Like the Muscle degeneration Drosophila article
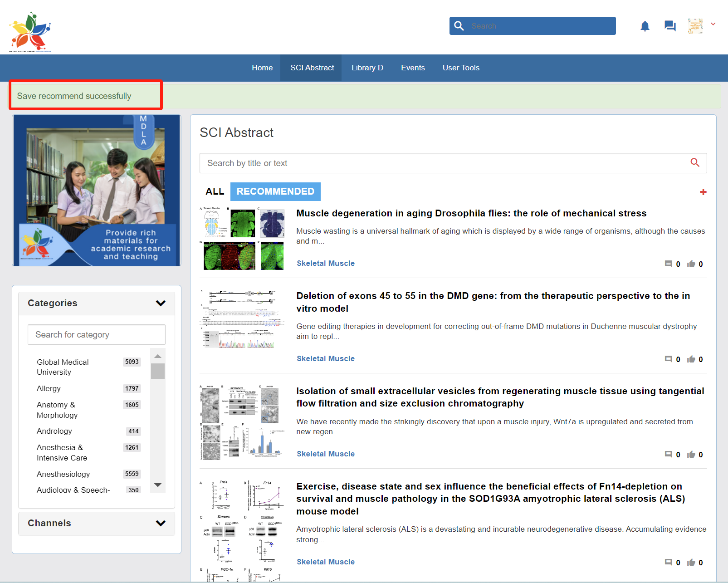The height and width of the screenshot is (583, 728). 691,264
